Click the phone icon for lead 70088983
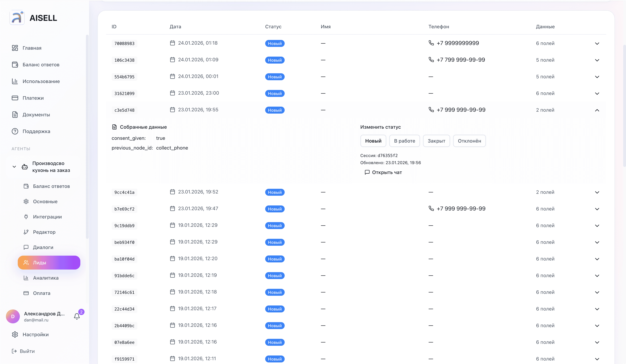The width and height of the screenshot is (626, 364). pos(431,43)
